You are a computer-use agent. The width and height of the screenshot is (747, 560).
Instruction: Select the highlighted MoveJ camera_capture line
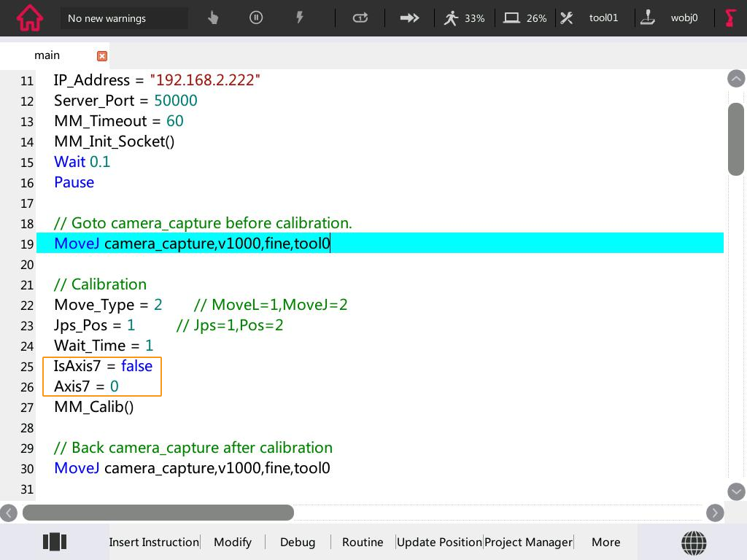[x=192, y=243]
